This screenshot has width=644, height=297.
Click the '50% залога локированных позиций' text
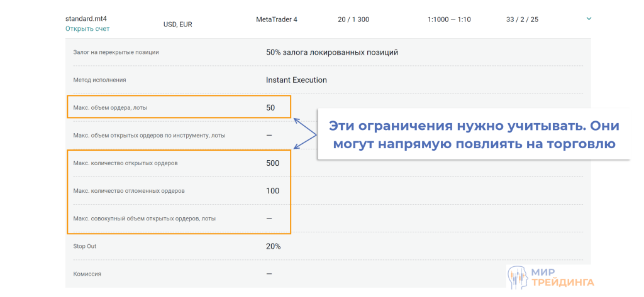[x=331, y=53]
